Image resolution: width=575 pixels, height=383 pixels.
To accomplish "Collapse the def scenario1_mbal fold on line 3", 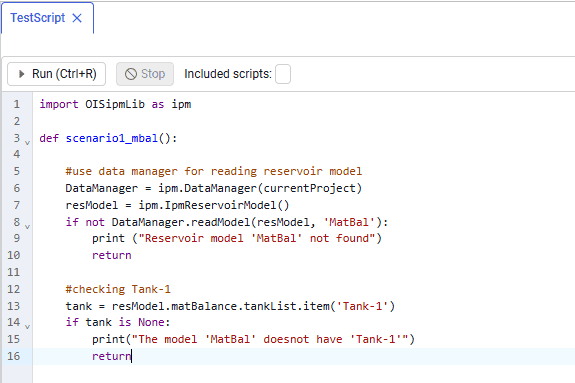I will tap(27, 143).
